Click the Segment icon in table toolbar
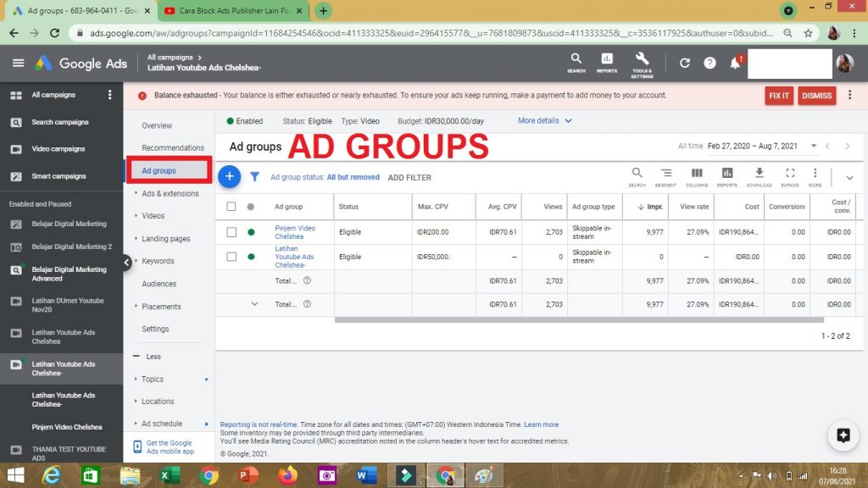This screenshot has width=868, height=488. pyautogui.click(x=666, y=176)
